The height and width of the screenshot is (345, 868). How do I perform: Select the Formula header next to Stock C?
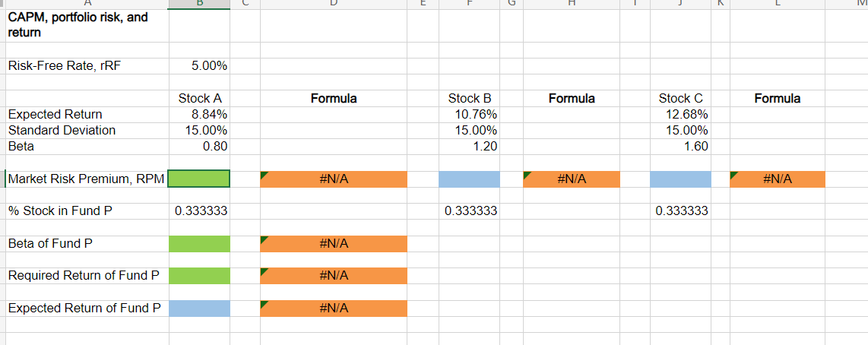click(778, 99)
